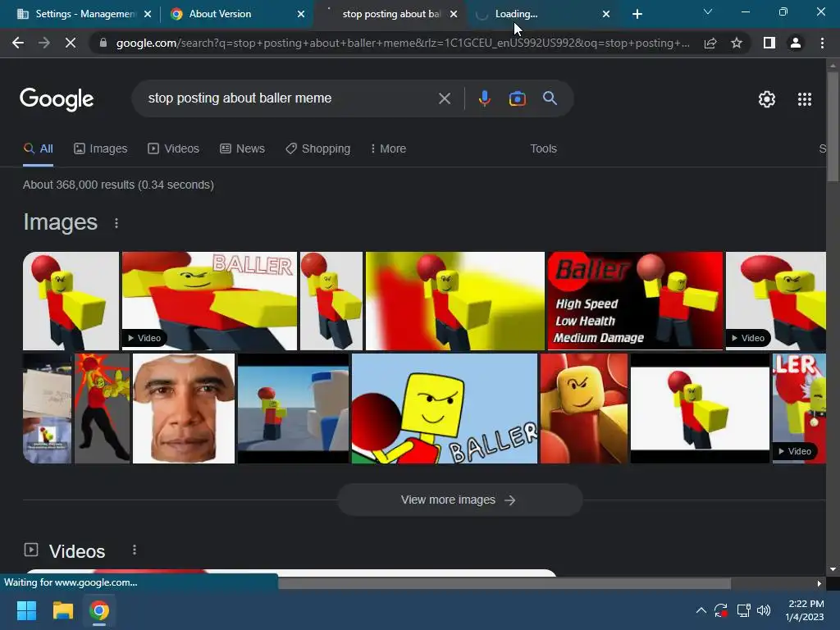This screenshot has width=840, height=630.
Task: Switch to the Settings - Management tab
Action: pyautogui.click(x=78, y=14)
